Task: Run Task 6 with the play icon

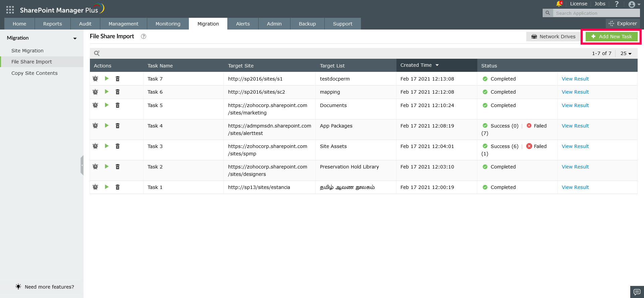Action: tap(107, 92)
